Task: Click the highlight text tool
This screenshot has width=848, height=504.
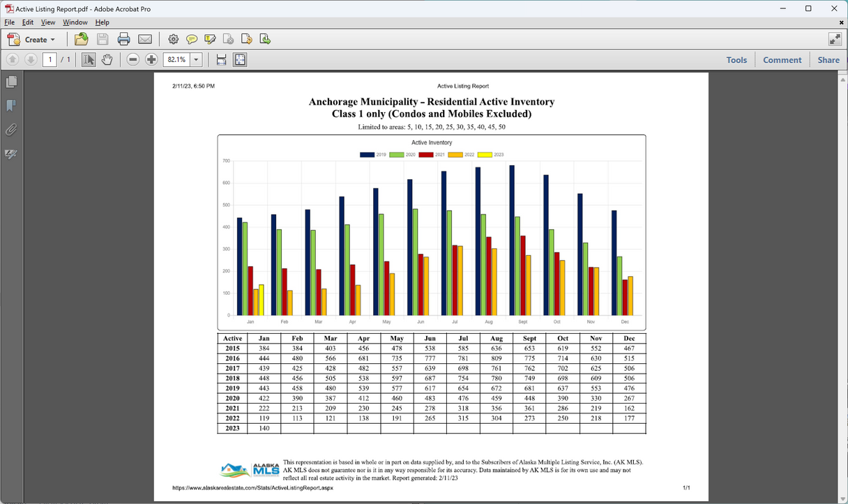Action: 210,39
